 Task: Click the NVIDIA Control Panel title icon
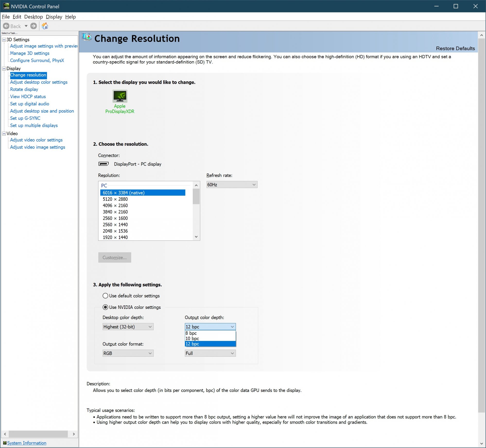pyautogui.click(x=6, y=6)
